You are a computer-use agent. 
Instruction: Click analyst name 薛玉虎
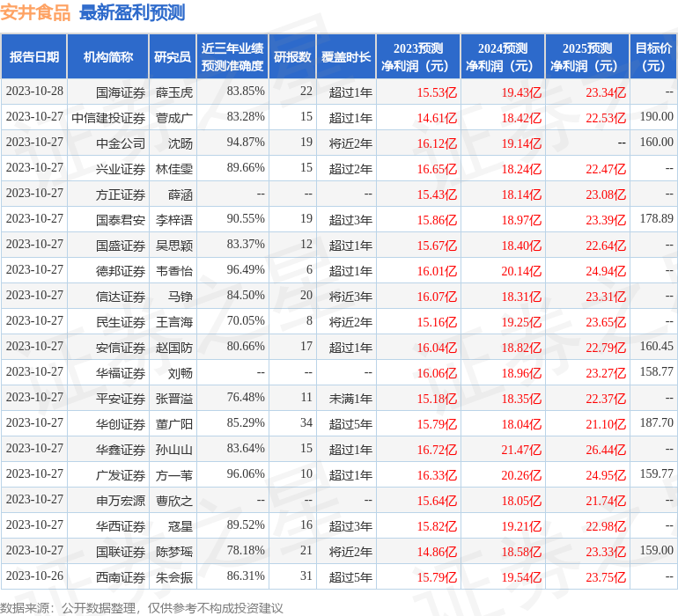(x=174, y=92)
